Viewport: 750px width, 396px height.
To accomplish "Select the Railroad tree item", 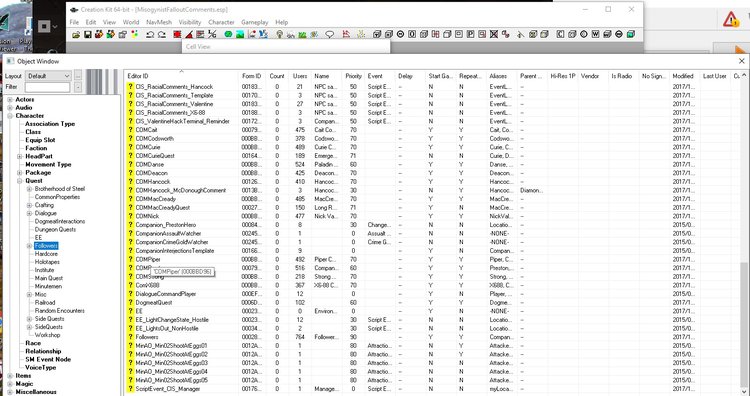I will click(44, 302).
